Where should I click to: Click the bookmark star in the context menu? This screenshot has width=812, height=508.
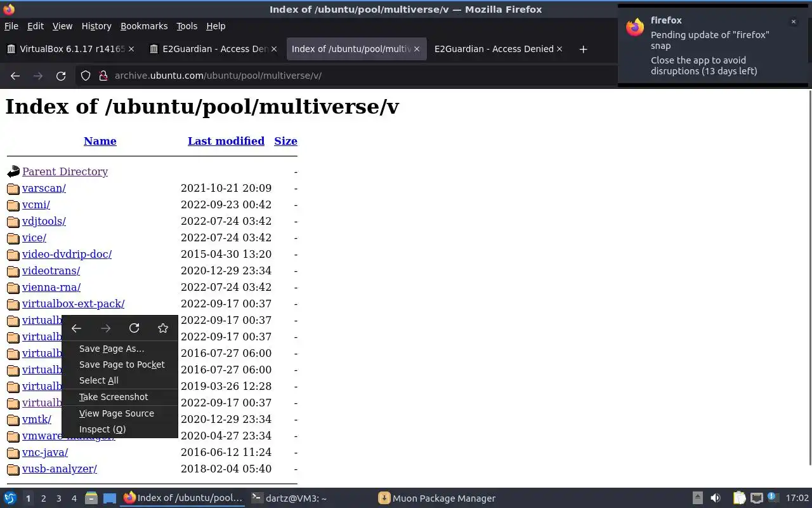pos(163,328)
